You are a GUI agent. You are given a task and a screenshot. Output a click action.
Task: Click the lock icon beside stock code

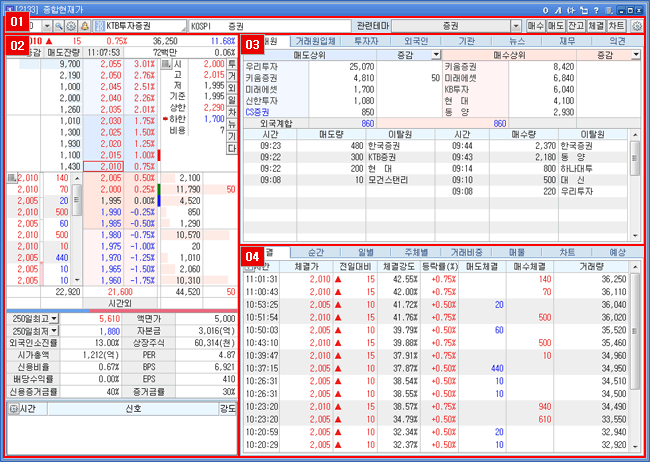[x=84, y=25]
